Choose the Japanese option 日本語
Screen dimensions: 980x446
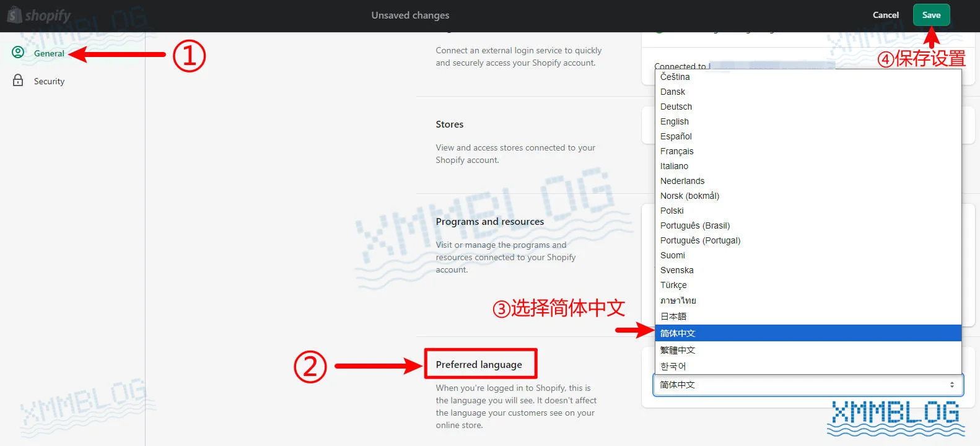(808, 316)
